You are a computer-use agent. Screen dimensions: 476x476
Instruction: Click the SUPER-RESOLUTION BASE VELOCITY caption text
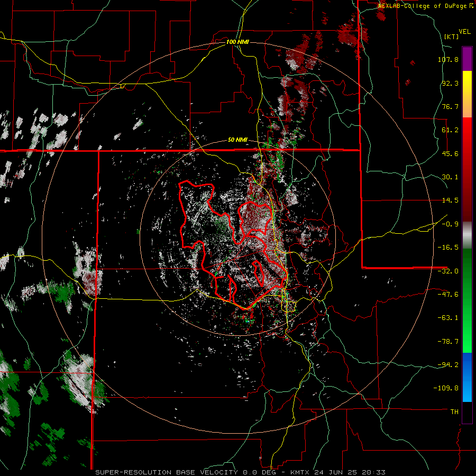point(167,472)
